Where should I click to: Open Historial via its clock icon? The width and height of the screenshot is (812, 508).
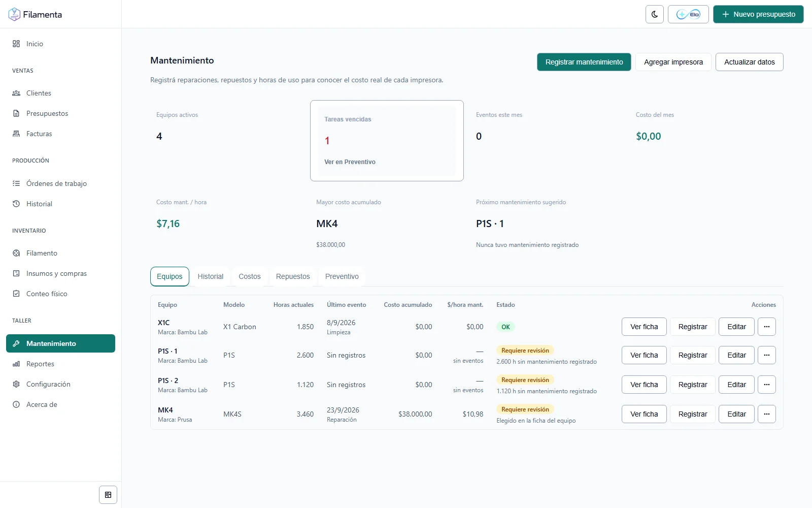(16, 204)
